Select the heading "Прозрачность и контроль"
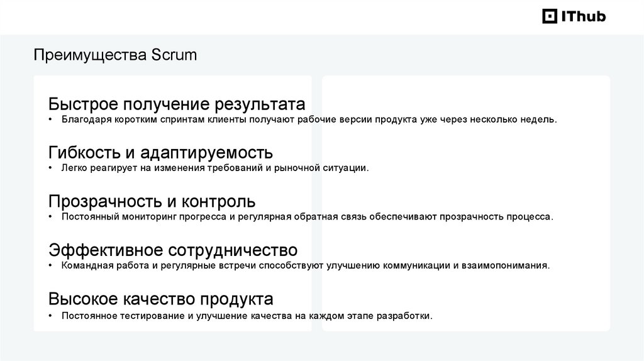 tap(152, 201)
